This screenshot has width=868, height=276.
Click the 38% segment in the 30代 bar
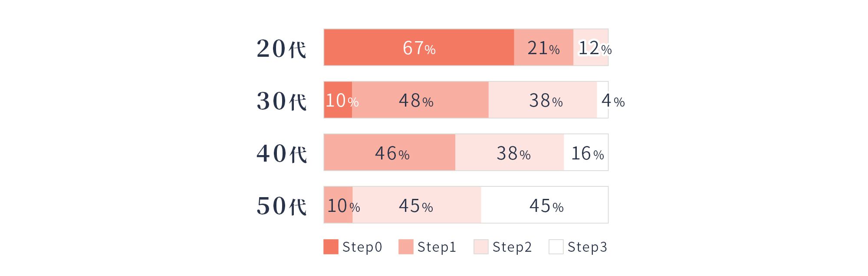click(x=542, y=100)
